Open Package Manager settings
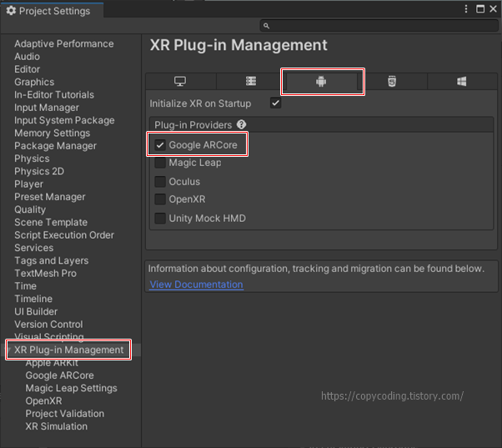This screenshot has width=502, height=448. pos(55,146)
